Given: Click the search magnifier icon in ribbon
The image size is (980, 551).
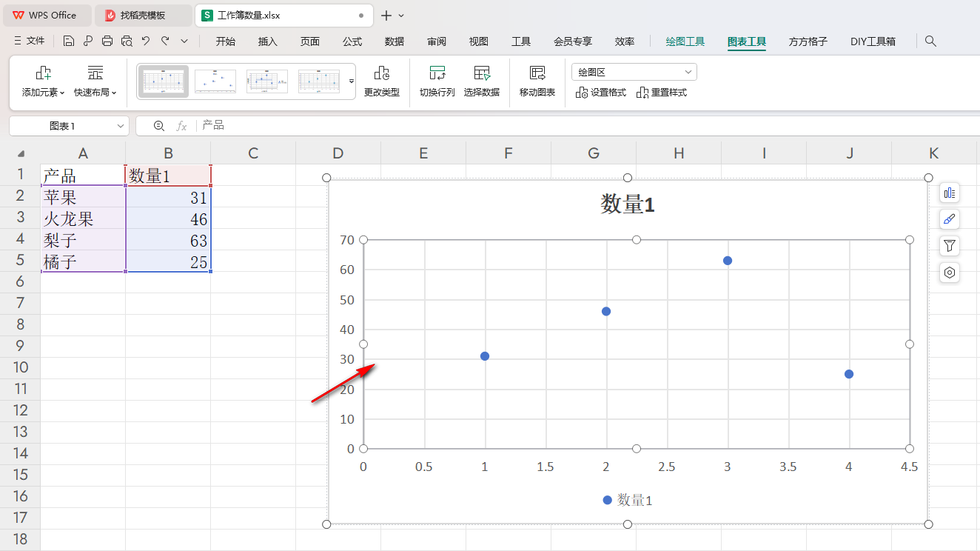Looking at the screenshot, I should coord(931,41).
